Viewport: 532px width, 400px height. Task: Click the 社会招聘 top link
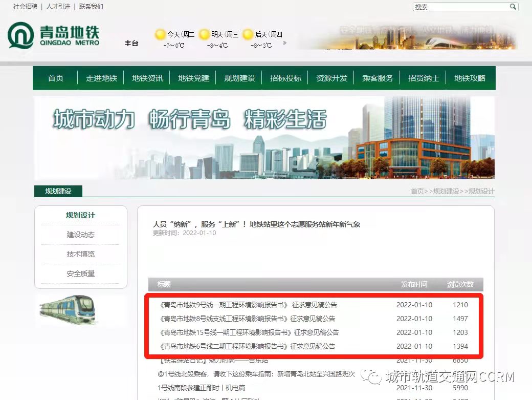[25, 7]
